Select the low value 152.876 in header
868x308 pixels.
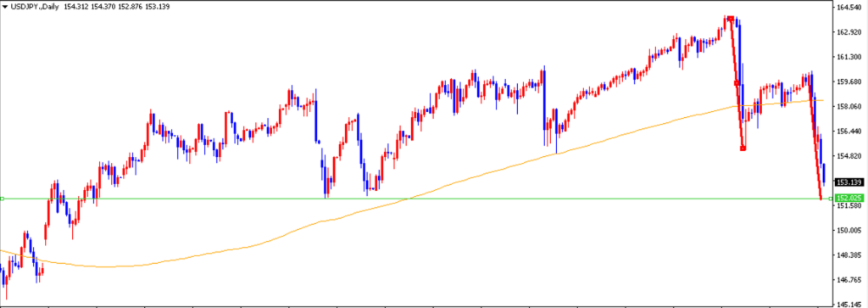click(130, 7)
